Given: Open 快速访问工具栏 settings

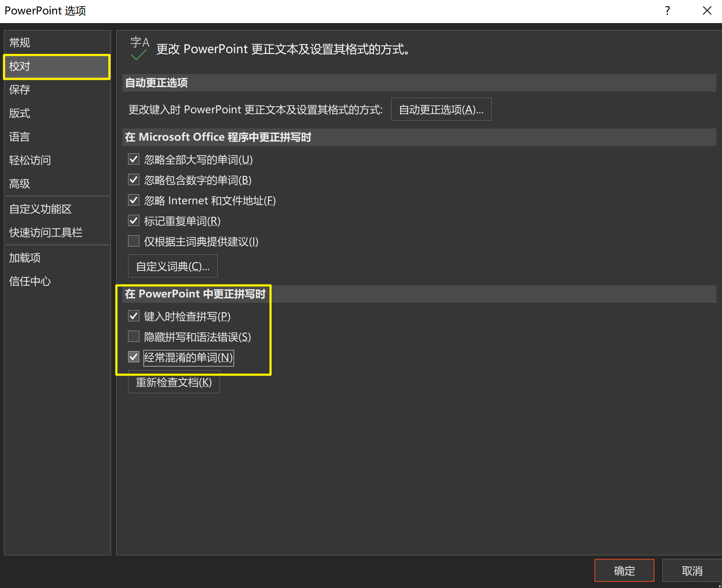Looking at the screenshot, I should [57, 233].
